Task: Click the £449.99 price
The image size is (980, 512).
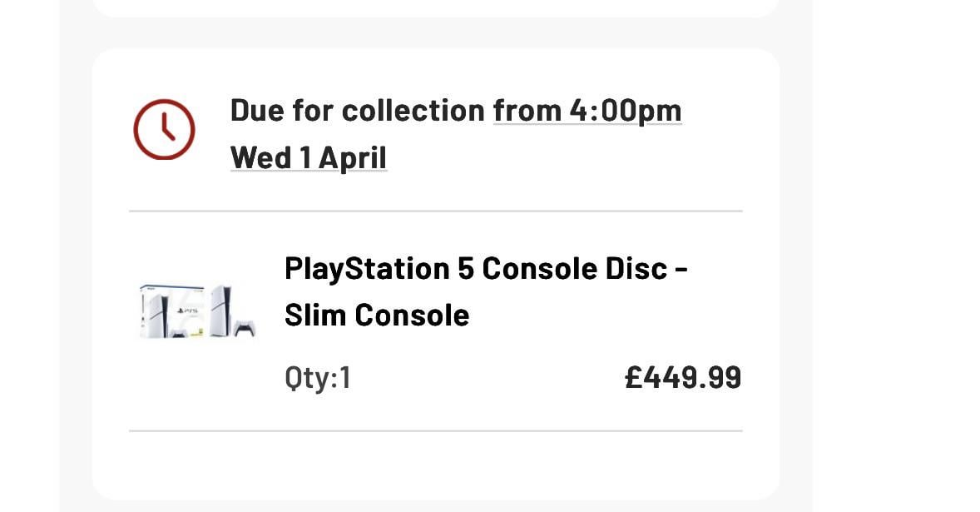Action: point(683,378)
